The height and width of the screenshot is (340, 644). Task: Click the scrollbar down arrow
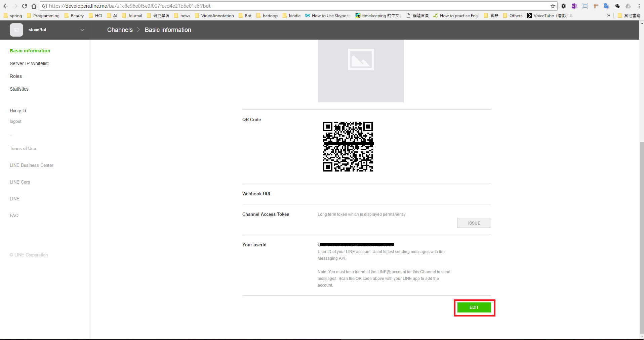tap(642, 336)
